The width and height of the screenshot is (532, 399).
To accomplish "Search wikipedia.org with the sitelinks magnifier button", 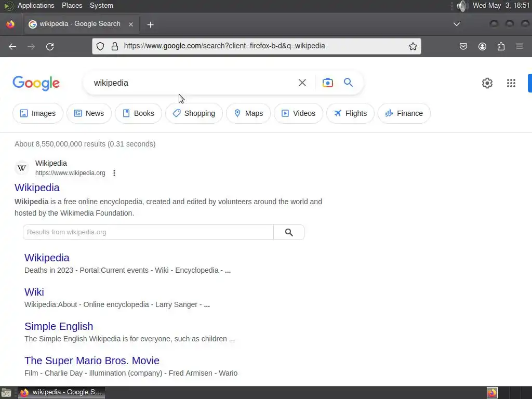I will [289, 232].
